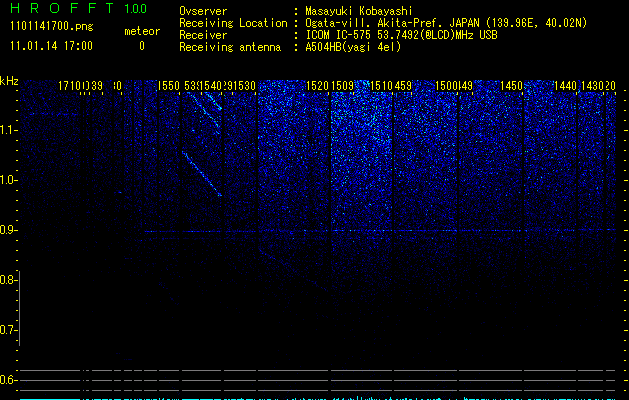The image size is (629, 400).
Task: Click the long diagonal trace near 1.0 kHz
Action: (x=202, y=174)
